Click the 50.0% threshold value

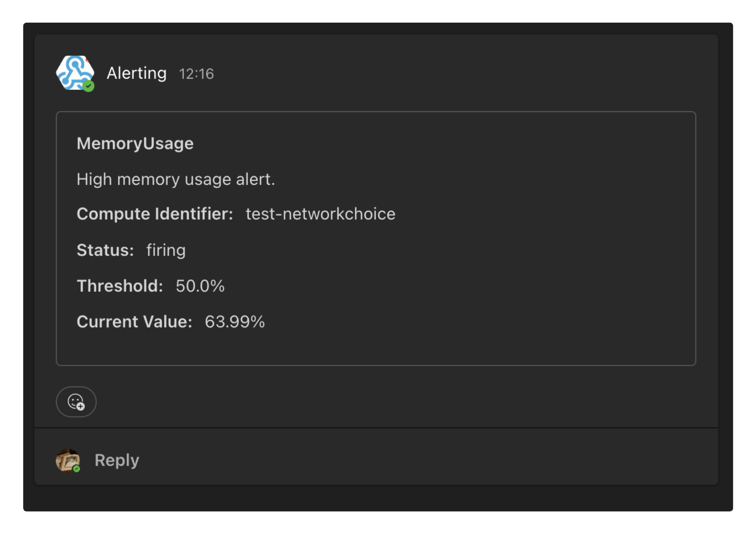point(200,286)
